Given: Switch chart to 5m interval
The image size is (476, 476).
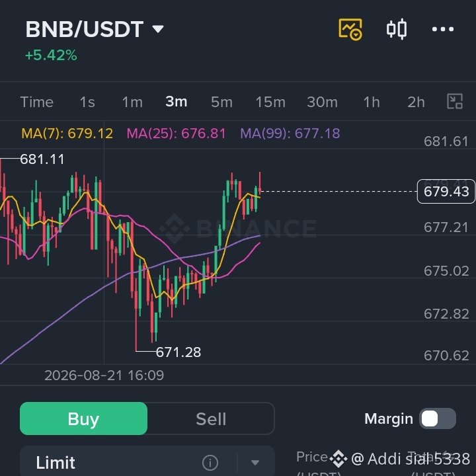Looking at the screenshot, I should coord(221,102).
